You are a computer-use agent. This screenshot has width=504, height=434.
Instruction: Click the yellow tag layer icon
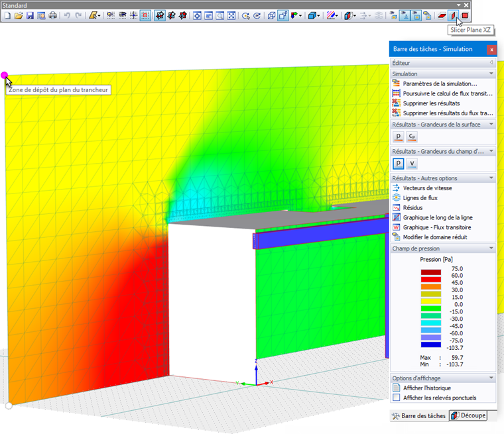[427, 16]
